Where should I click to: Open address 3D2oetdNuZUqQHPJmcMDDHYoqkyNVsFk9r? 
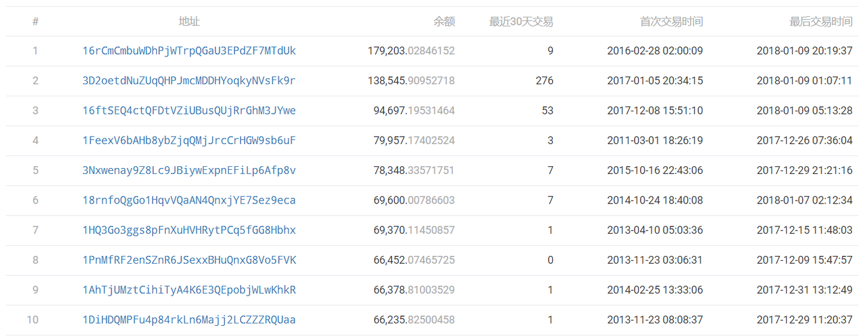[189, 81]
